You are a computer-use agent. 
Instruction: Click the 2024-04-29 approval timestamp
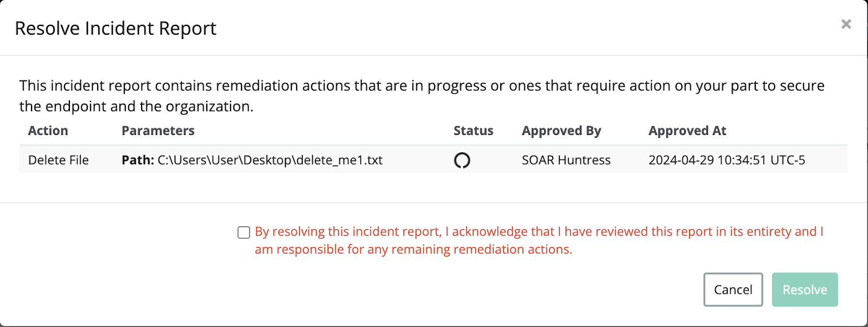point(727,160)
